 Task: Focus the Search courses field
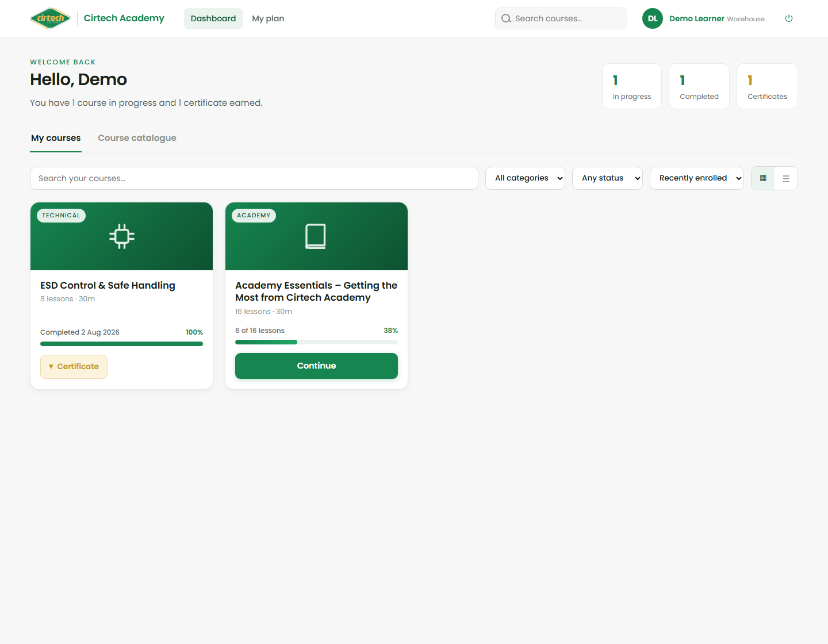561,18
